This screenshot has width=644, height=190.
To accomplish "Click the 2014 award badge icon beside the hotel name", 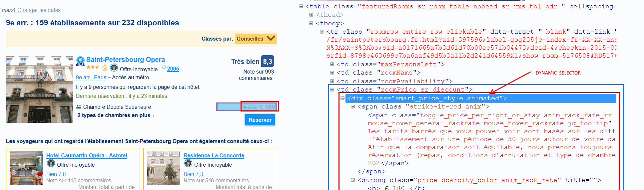I will point(80,61).
